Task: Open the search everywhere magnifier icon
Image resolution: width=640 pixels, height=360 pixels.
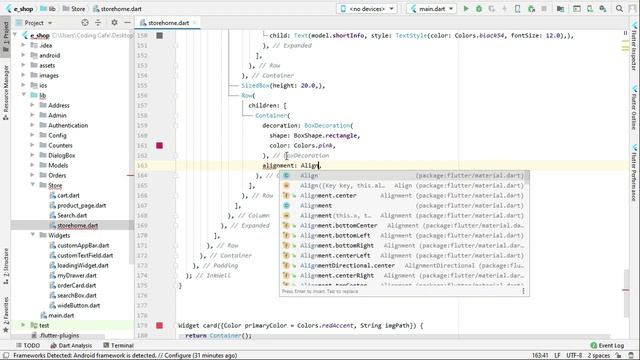Action: click(x=619, y=9)
